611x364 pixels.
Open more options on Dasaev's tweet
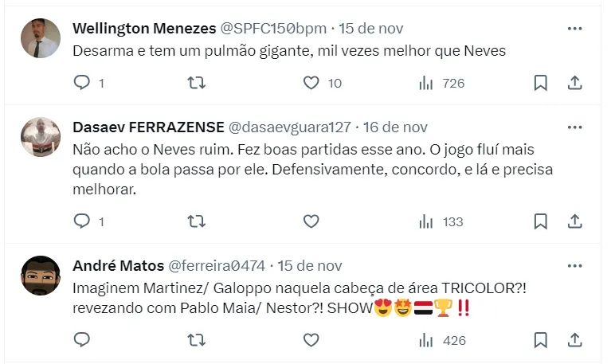click(574, 127)
